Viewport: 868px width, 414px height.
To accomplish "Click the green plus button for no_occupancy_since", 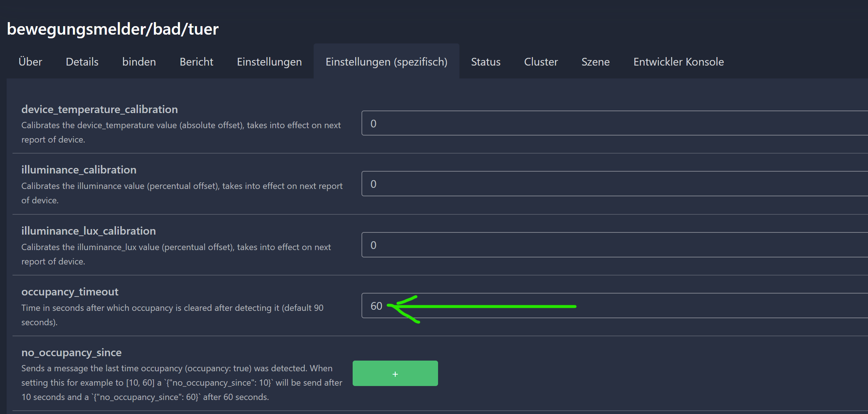I will [x=395, y=373].
